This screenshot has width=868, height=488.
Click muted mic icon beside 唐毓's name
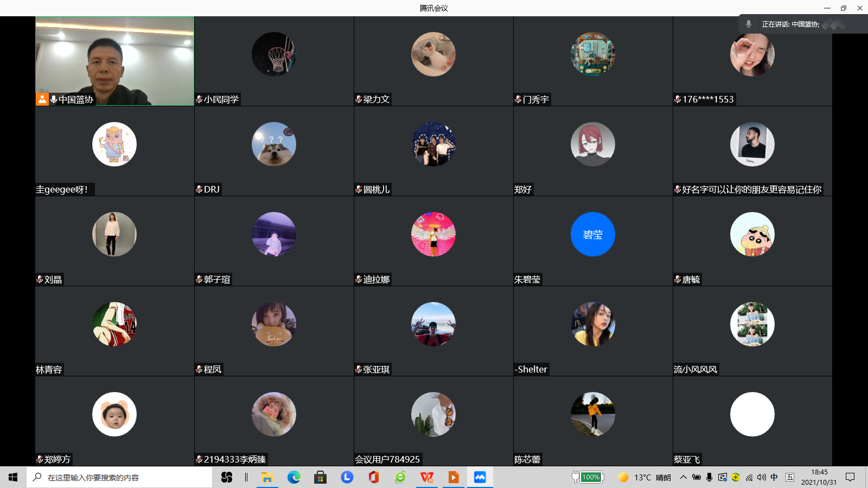click(678, 279)
